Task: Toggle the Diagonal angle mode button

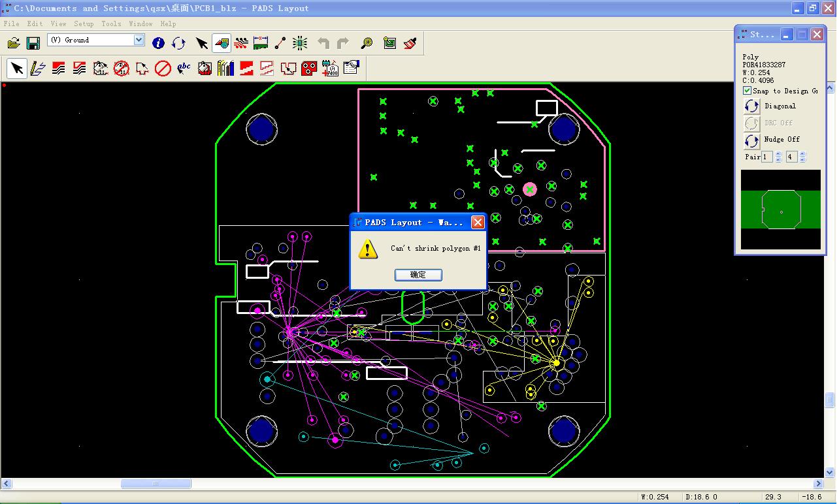Action: click(752, 106)
